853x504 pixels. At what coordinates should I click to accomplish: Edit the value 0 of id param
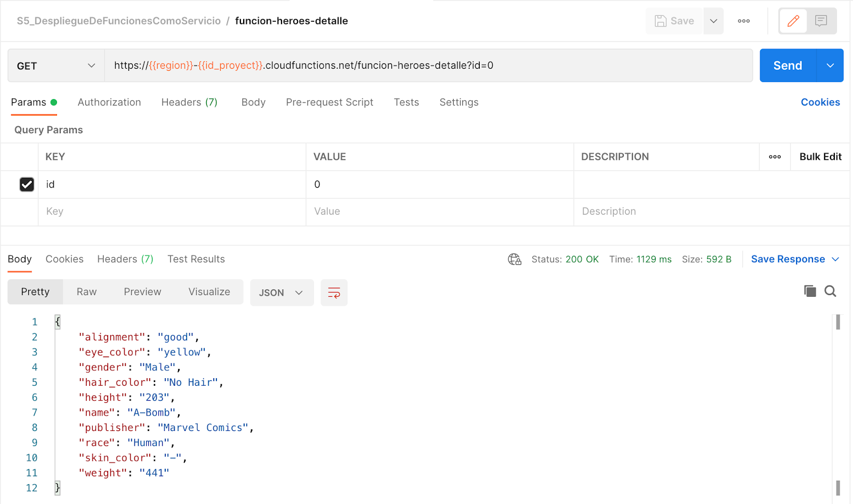tap(440, 184)
